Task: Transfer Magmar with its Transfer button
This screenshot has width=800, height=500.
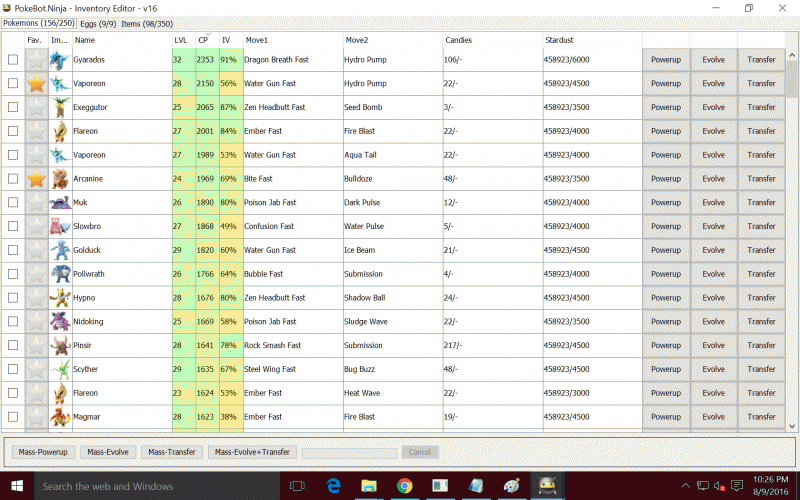Action: pyautogui.click(x=761, y=417)
